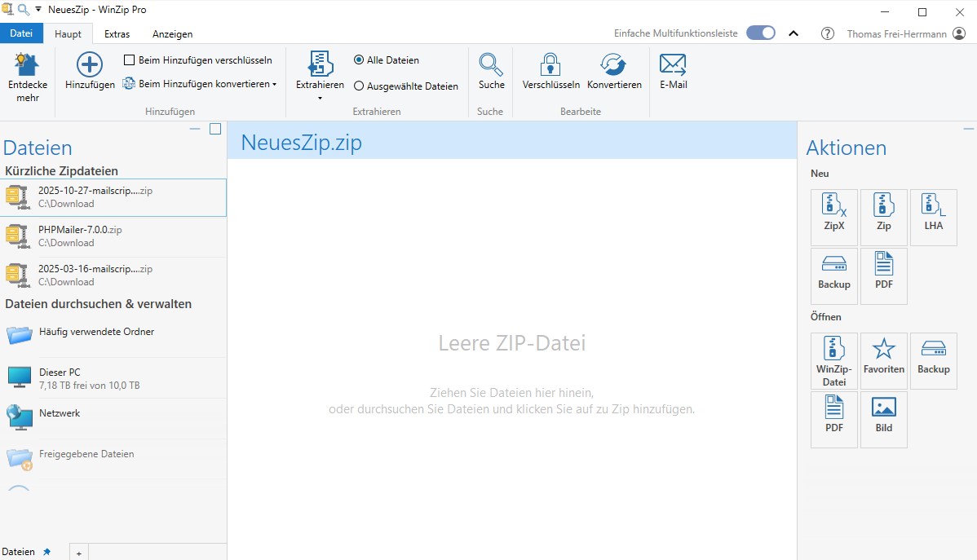Click the Hinzufügen plus icon
The image size is (977, 560).
tap(90, 64)
